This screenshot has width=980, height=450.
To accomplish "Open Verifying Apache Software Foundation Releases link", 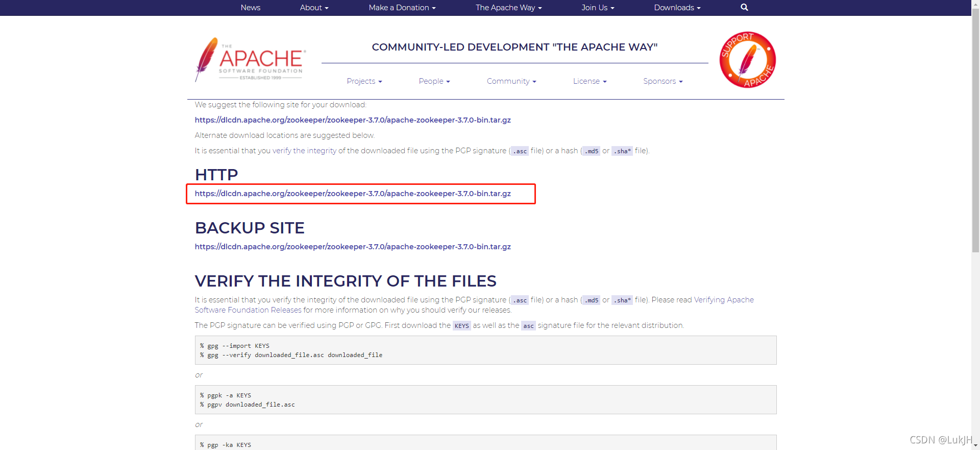I will [474, 305].
